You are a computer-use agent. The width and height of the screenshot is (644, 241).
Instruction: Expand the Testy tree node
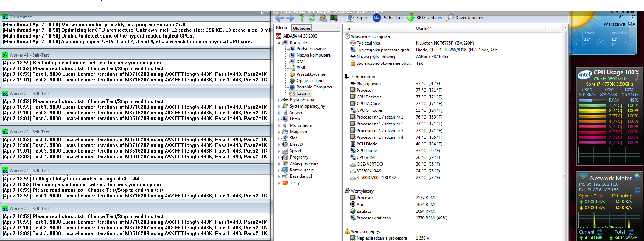click(x=279, y=183)
